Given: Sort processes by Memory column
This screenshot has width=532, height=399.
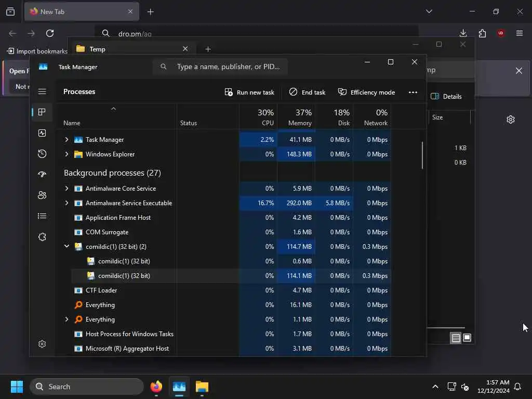Looking at the screenshot, I should pyautogui.click(x=296, y=116).
